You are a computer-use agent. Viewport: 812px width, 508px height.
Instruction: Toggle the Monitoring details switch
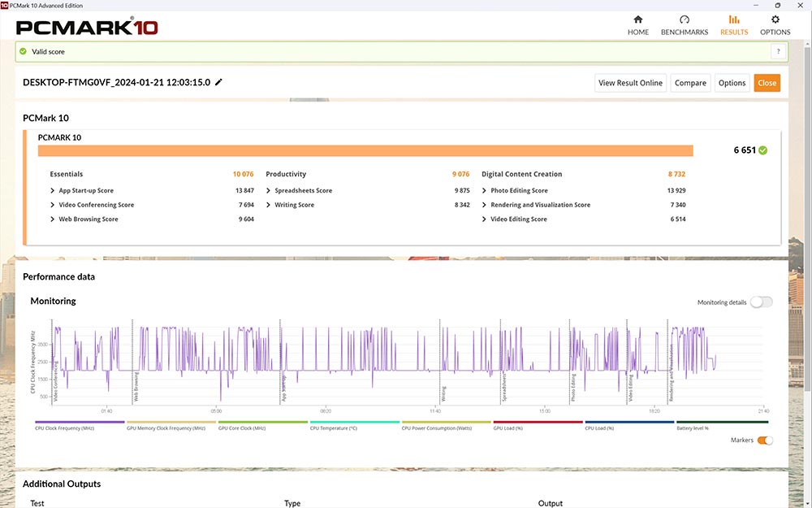[762, 302]
